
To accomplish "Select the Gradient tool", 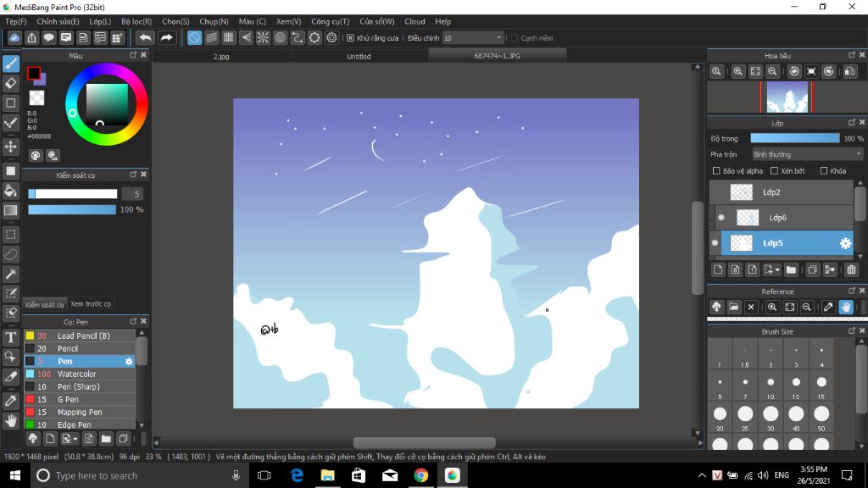I will (x=11, y=210).
